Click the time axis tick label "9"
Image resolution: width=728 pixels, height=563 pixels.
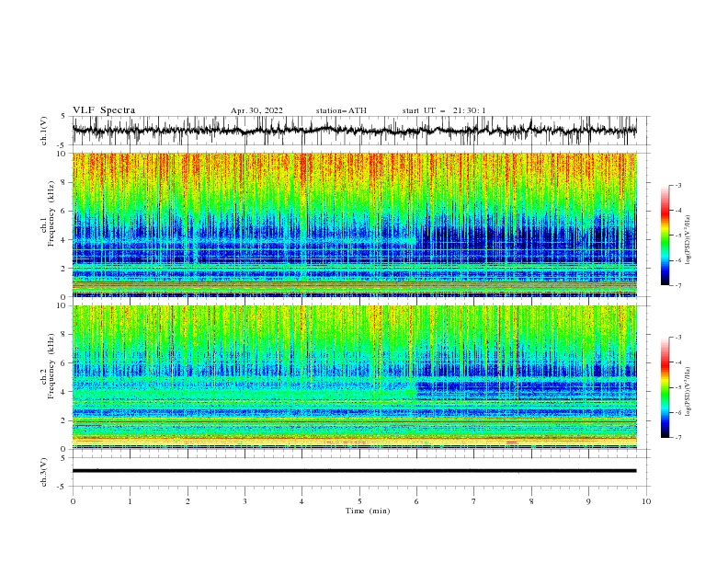pos(588,501)
